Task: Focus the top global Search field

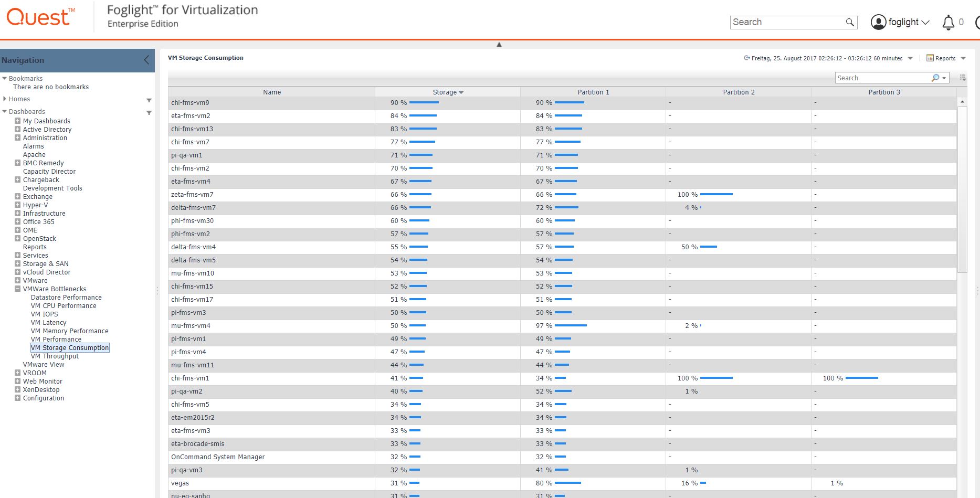Action: pyautogui.click(x=787, y=22)
